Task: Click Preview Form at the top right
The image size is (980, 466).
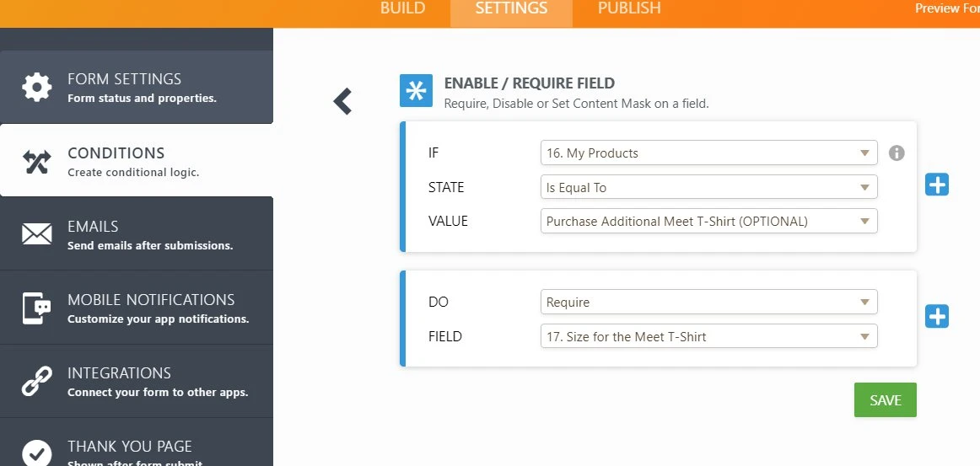Action: (x=947, y=8)
